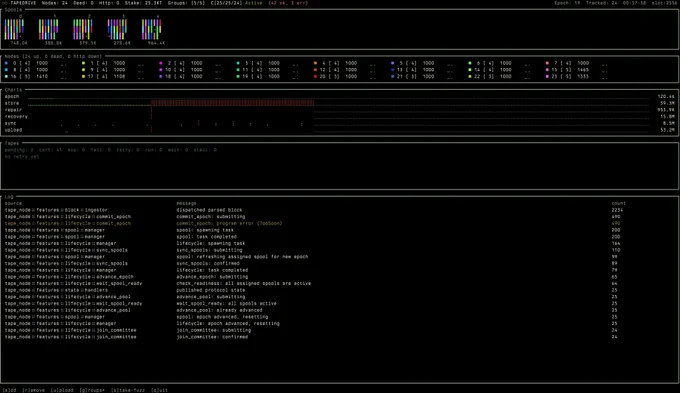
Task: Click node 19 status dot
Action: 238,77
